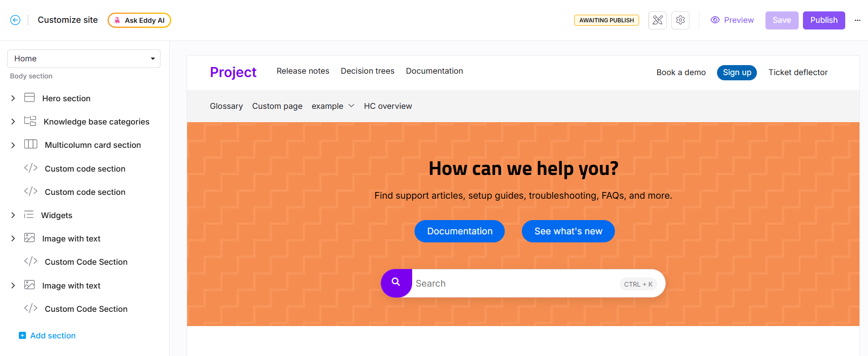Viewport: 868px width, 356px height.
Task: Click the Multicolumn card section icon
Action: (x=31, y=144)
